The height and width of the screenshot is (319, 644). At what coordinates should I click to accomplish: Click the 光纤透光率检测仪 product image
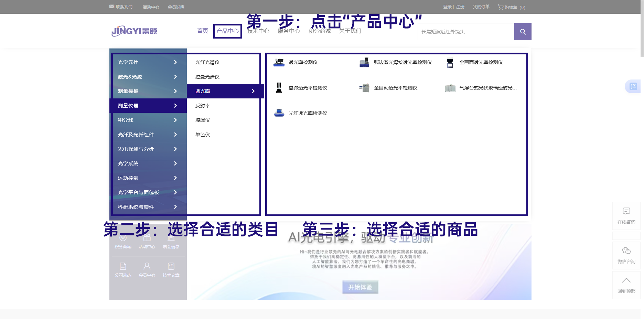[279, 113]
